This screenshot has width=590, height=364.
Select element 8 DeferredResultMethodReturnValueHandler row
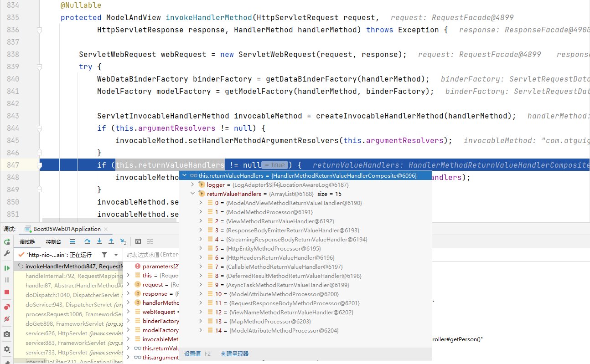[305, 276]
